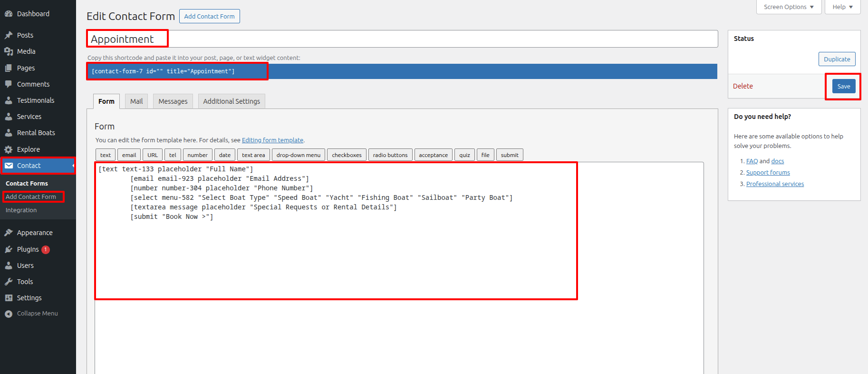Click the Posts pushpin icon
The height and width of the screenshot is (374, 868).
click(x=9, y=35)
